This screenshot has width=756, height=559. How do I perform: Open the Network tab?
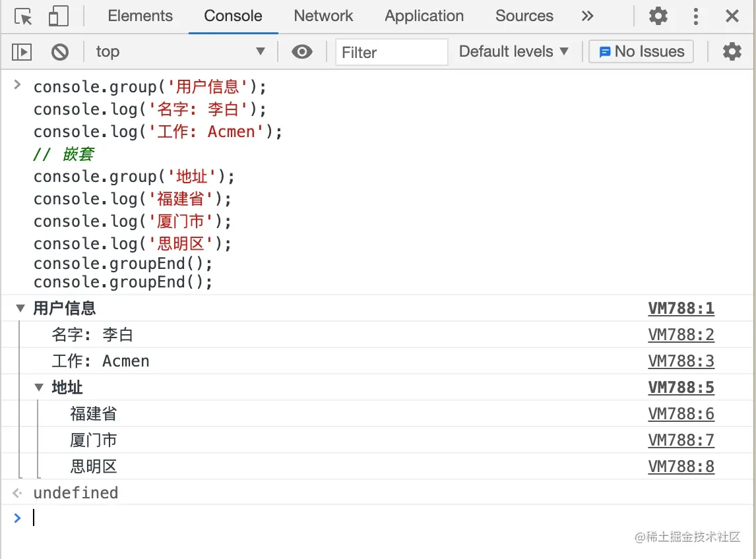pyautogui.click(x=323, y=16)
